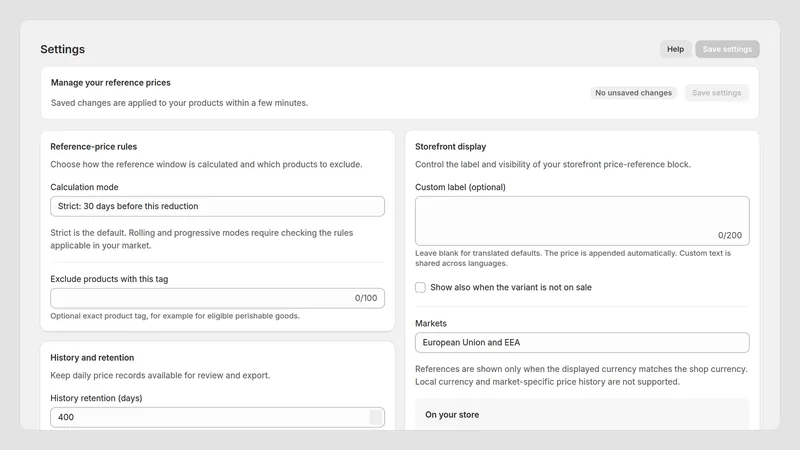The width and height of the screenshot is (800, 450).
Task: Click the Reference-price rules heading
Action: pos(93,146)
